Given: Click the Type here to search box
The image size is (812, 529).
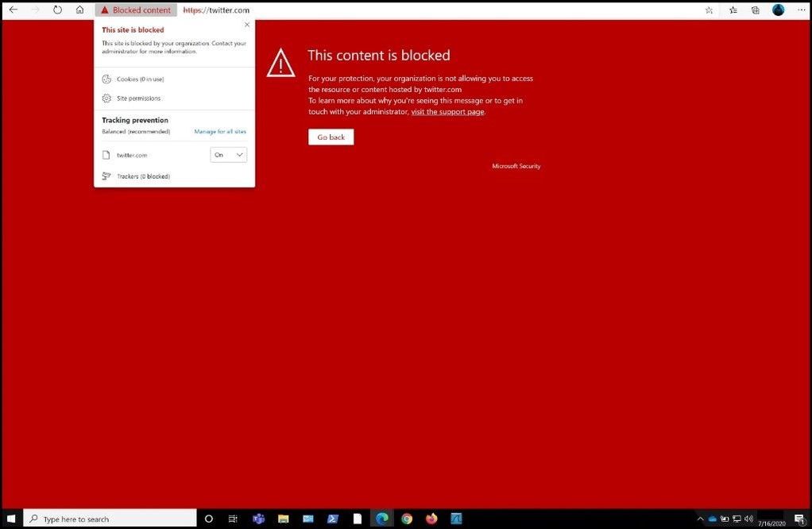Looking at the screenshot, I should tap(110, 519).
